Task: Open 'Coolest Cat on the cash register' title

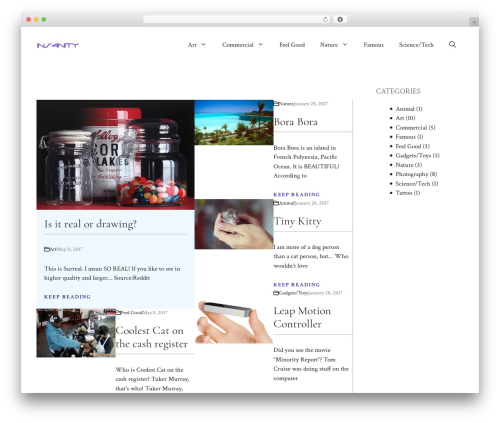Action: point(152,337)
